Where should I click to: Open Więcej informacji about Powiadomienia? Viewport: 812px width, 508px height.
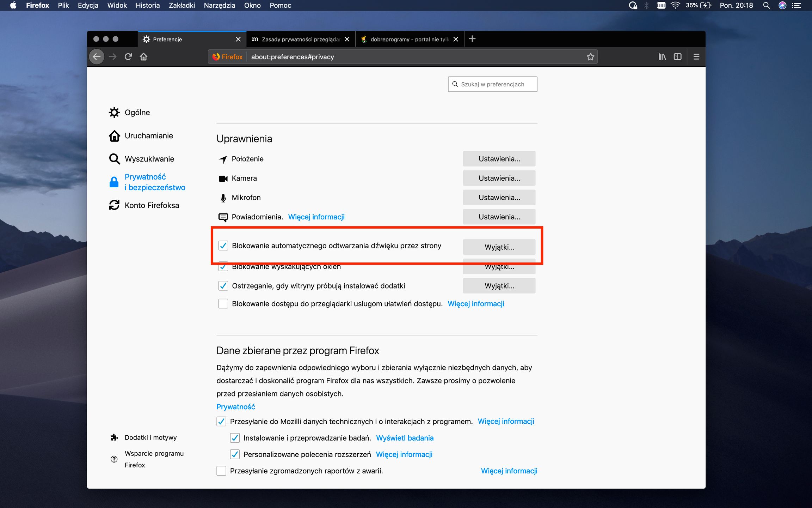(316, 217)
